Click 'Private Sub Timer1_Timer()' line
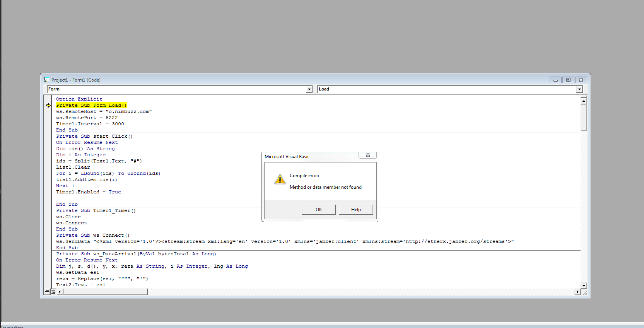The height and width of the screenshot is (328, 644). click(96, 210)
